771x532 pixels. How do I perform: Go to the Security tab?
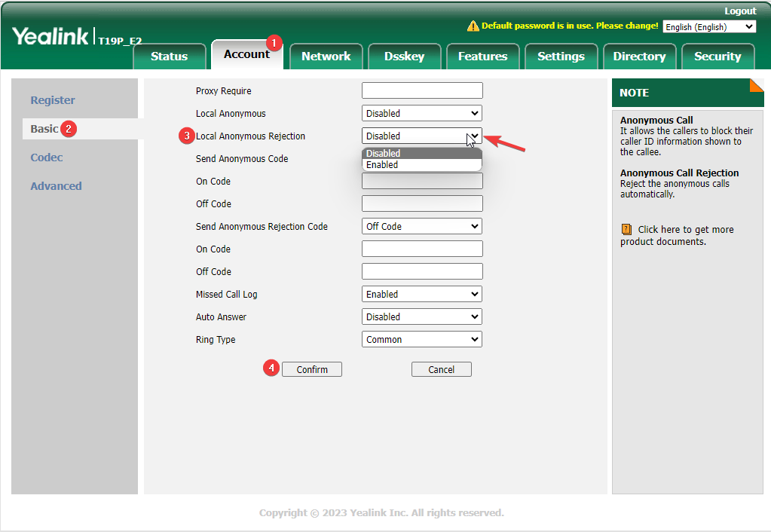717,57
